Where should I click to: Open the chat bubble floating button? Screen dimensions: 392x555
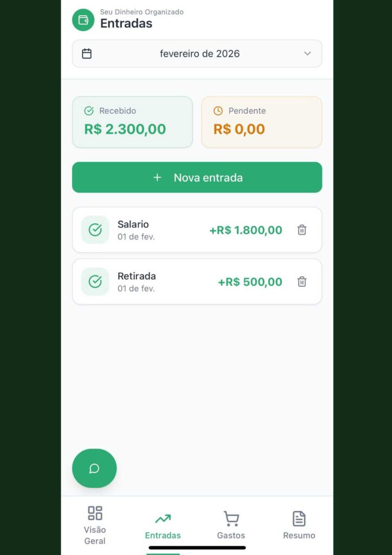point(94,468)
